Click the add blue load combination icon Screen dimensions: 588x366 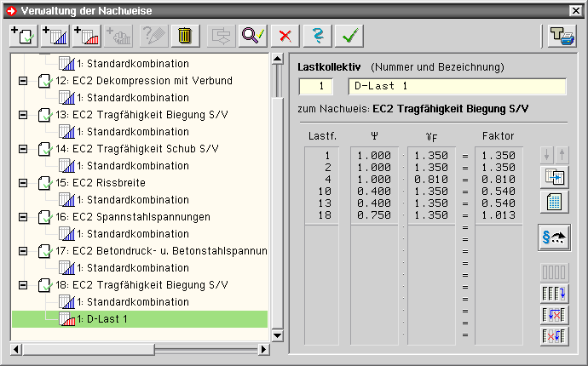tap(54, 36)
